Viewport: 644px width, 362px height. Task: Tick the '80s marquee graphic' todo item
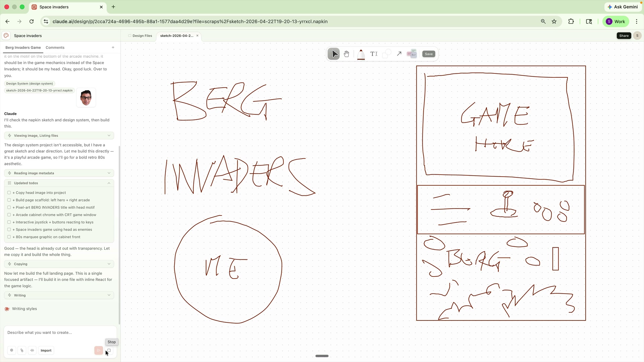(9, 237)
